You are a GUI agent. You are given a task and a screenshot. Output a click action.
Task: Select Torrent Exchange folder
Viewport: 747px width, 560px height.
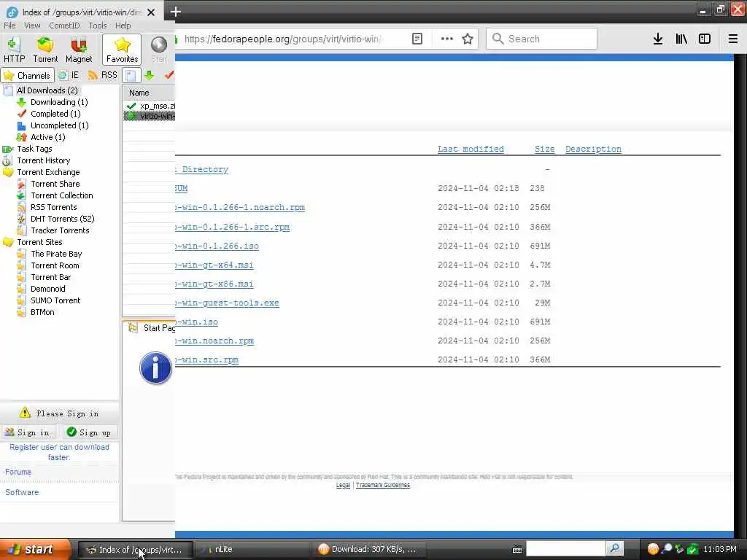click(48, 172)
